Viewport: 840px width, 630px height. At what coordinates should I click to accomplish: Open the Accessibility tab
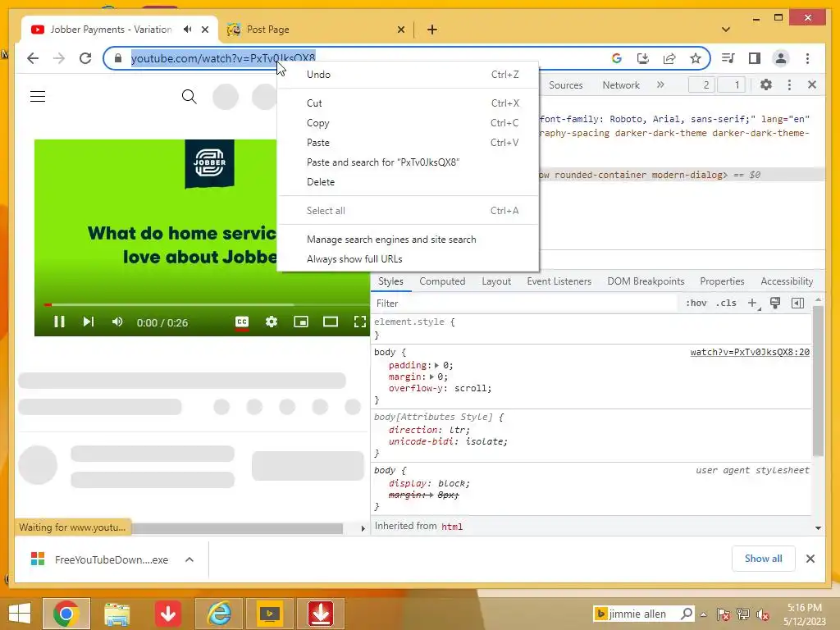click(x=787, y=281)
